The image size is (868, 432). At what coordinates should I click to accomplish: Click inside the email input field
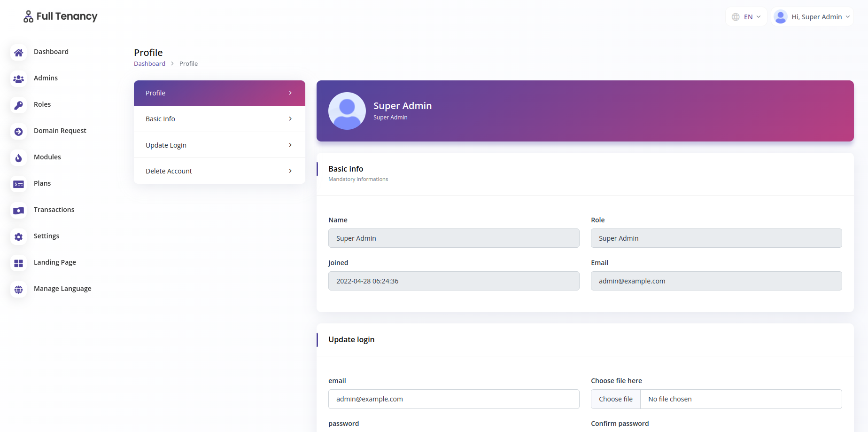click(x=453, y=399)
